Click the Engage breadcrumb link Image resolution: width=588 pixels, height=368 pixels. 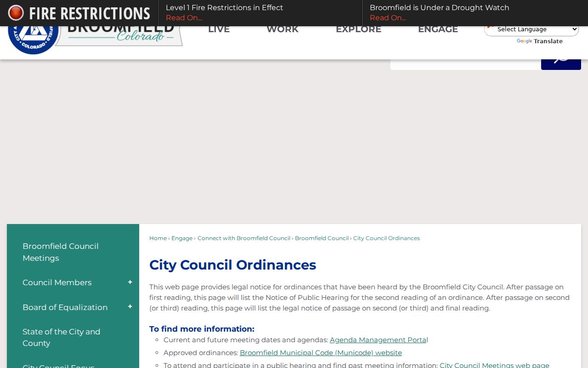(x=182, y=238)
